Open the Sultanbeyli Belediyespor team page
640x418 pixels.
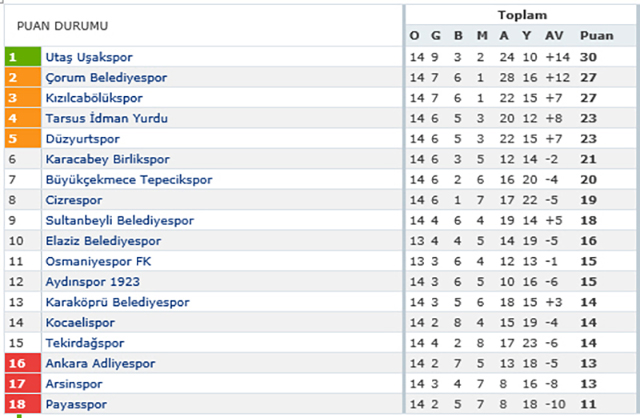coord(120,220)
